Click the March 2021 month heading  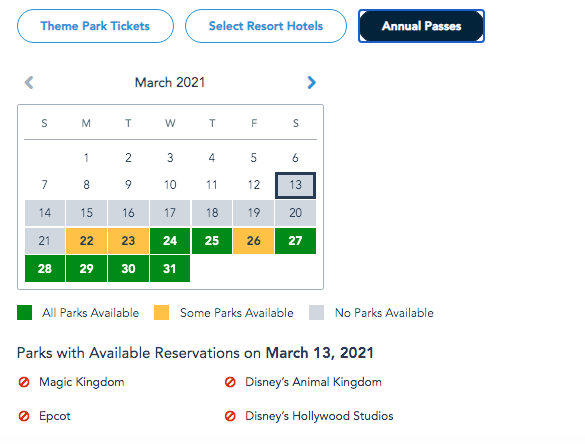[x=170, y=82]
